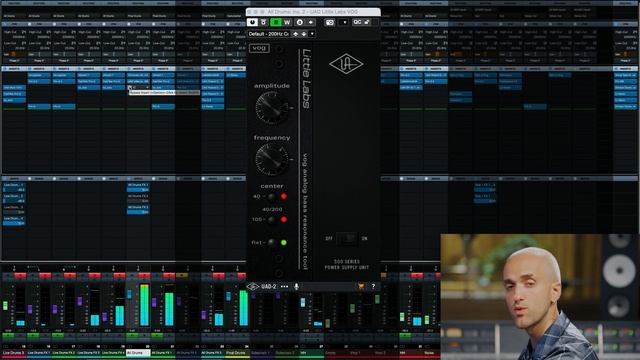Select the 40 center frequency button
Screen dimensions: 640x360
271,197
